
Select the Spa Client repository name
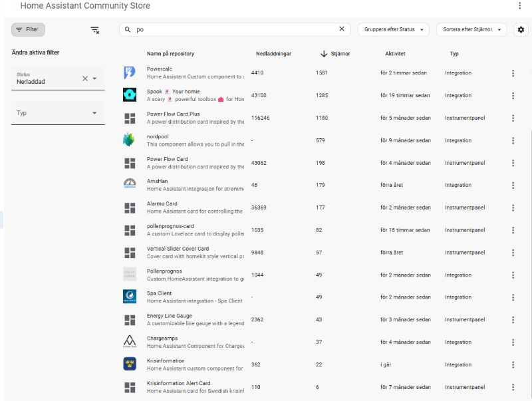click(x=159, y=293)
